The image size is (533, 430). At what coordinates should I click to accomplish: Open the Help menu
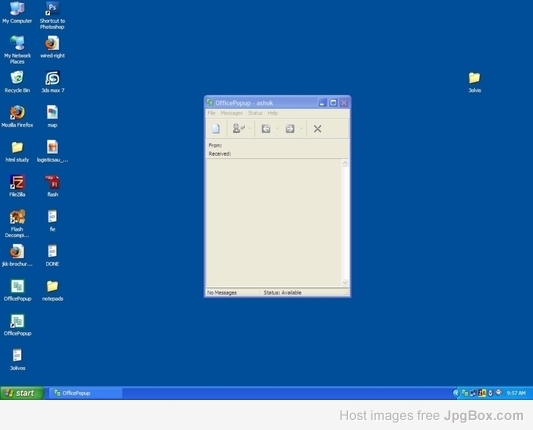click(273, 113)
